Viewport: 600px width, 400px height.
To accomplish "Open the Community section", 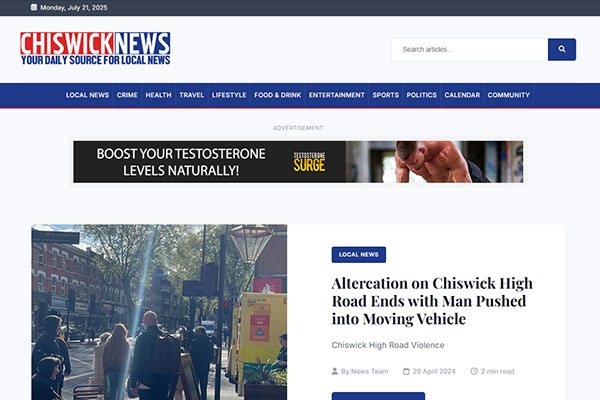I will (509, 95).
